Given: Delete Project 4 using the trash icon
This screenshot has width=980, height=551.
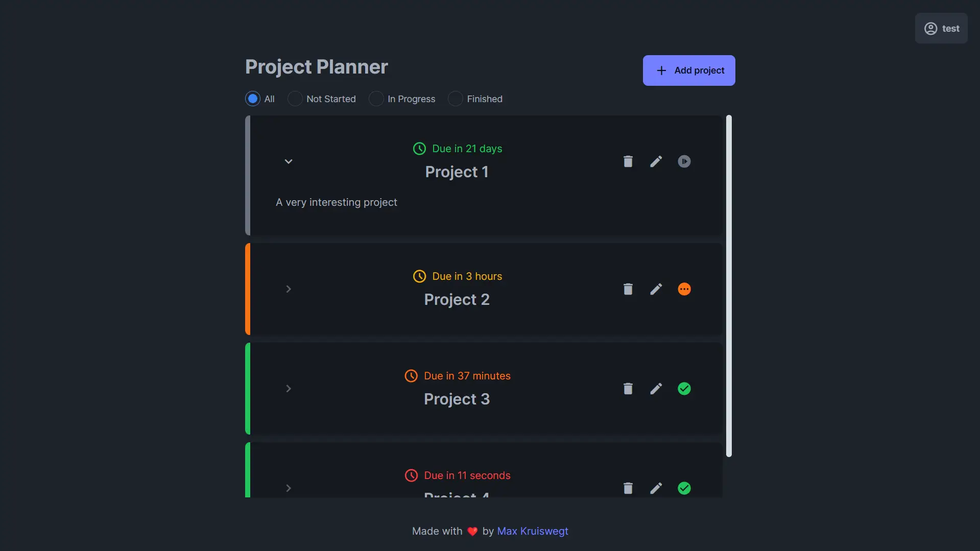Looking at the screenshot, I should [628, 488].
